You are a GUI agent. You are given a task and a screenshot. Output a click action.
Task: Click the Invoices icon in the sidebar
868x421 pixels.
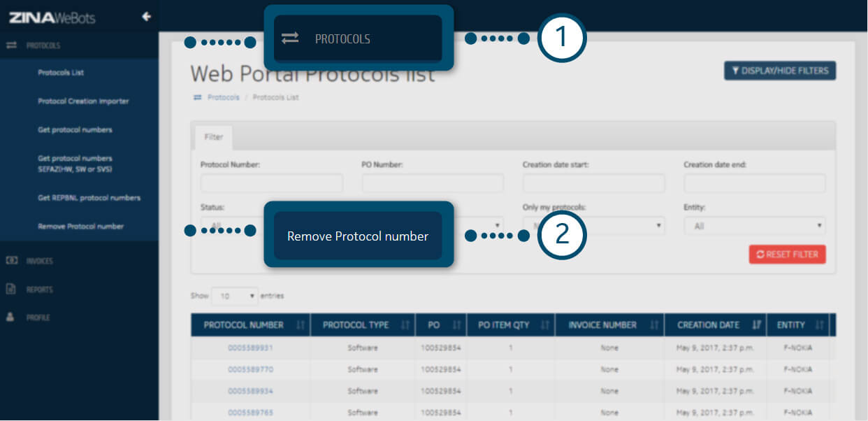[x=11, y=261]
